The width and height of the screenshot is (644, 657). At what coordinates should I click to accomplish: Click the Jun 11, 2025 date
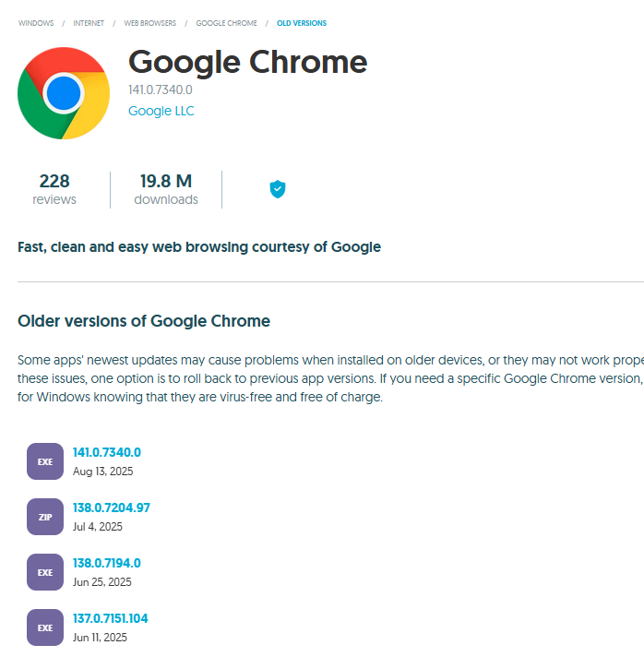100,638
